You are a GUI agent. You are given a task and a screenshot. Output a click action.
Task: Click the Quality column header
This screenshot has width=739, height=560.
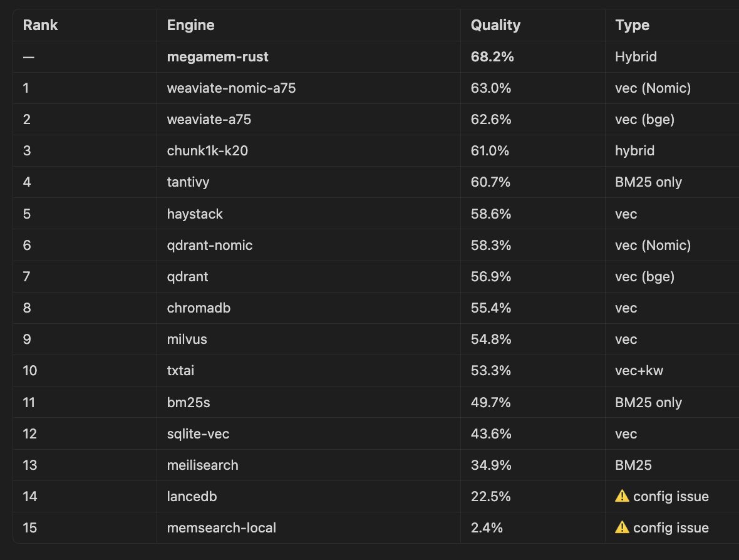click(495, 25)
